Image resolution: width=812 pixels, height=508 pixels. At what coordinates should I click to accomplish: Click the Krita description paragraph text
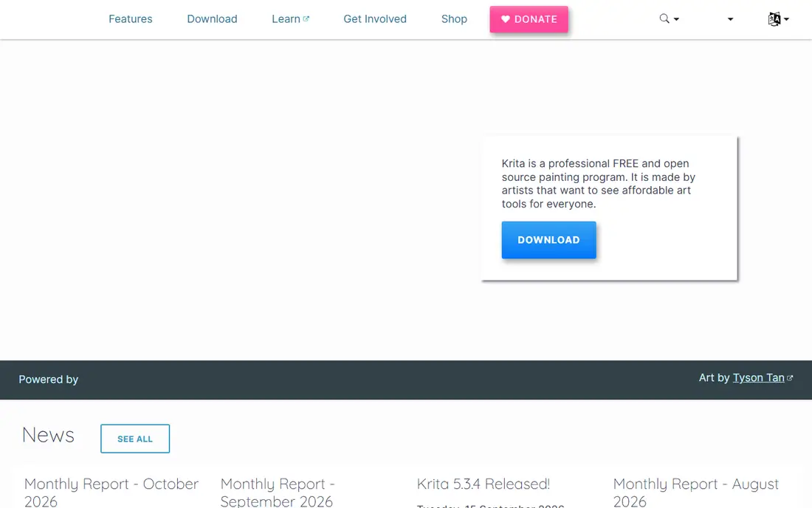coord(598,184)
